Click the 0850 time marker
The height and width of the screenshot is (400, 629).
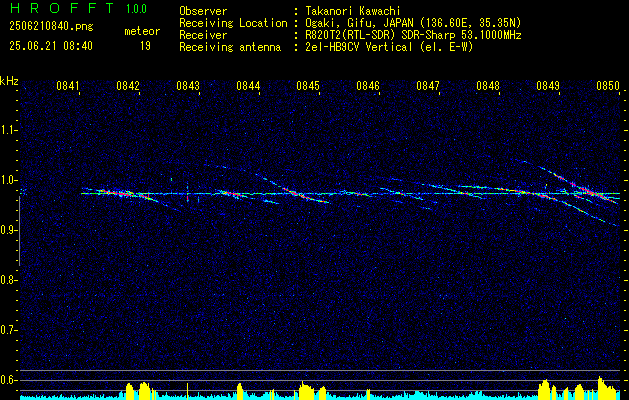[x=608, y=86]
